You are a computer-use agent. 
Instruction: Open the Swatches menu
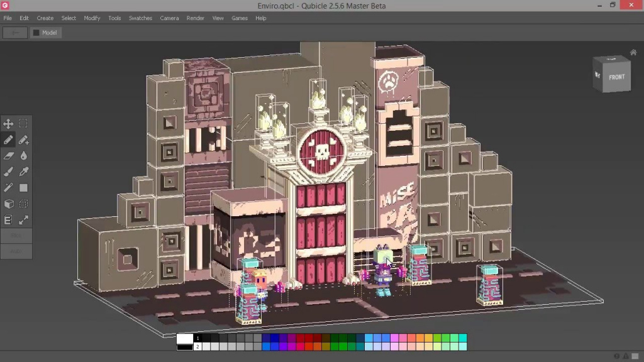tap(140, 18)
